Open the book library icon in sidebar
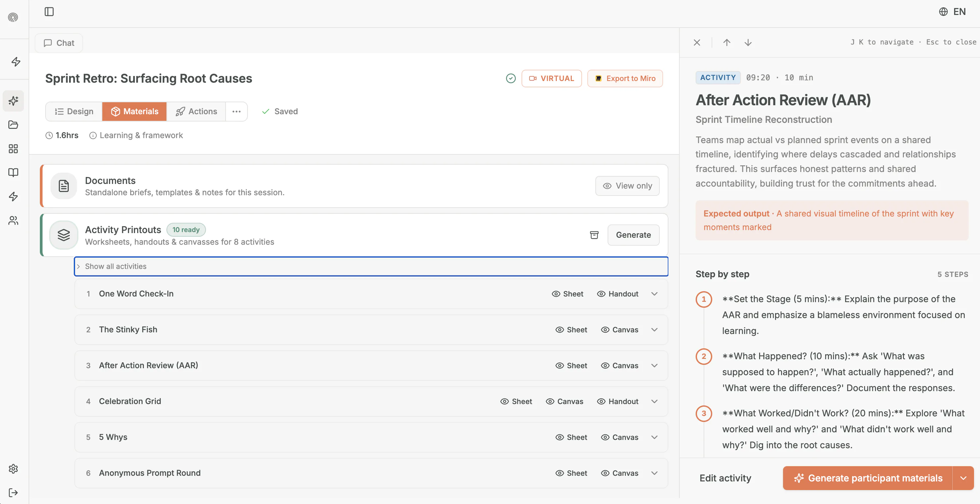Viewport: 980px width, 504px height. [x=13, y=173]
